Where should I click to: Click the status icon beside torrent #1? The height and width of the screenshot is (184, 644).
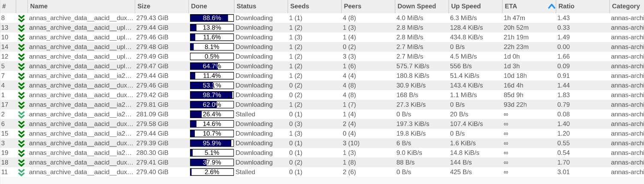pos(21,95)
